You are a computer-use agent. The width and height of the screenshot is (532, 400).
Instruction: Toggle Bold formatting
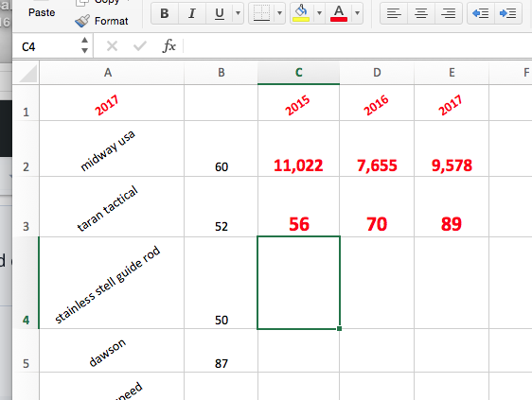tap(165, 13)
